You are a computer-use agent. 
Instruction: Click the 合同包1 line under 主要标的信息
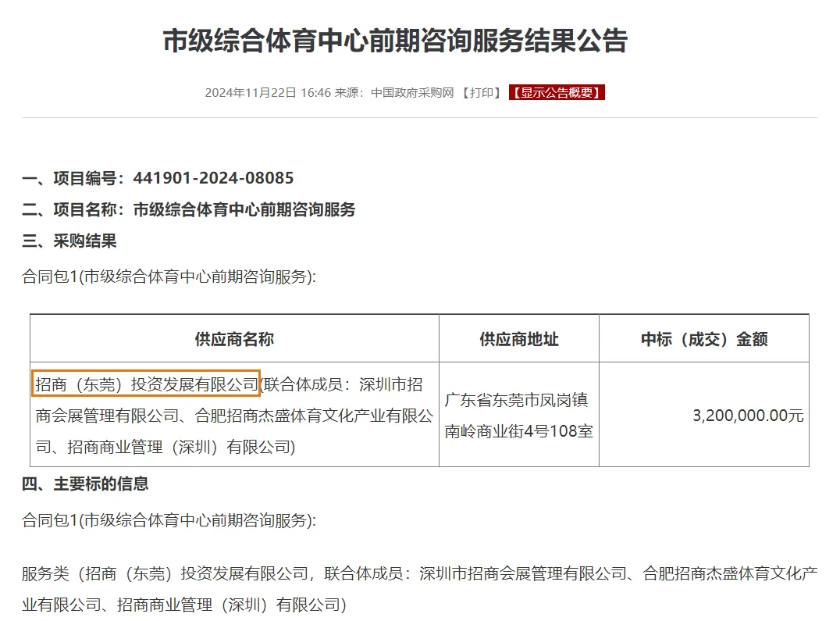[x=169, y=520]
